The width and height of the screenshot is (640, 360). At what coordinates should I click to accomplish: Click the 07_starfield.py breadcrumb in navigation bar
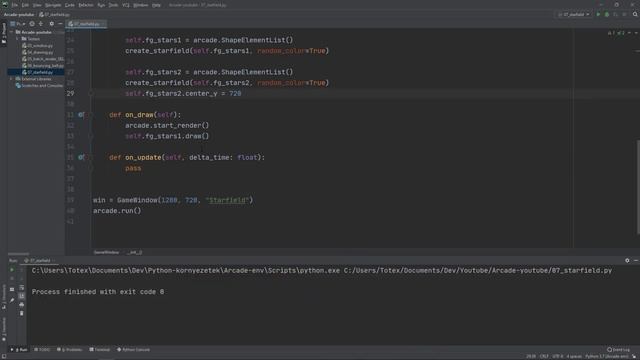tap(55, 14)
